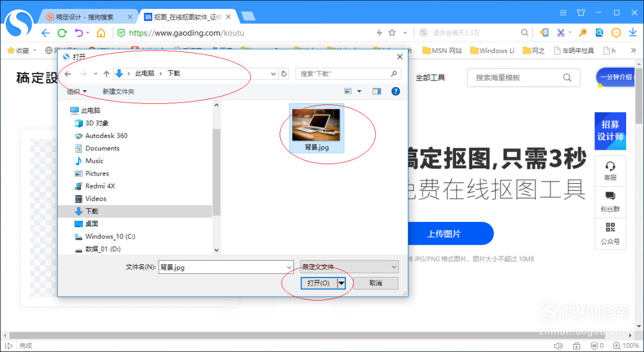
Task: Click the purple undo-close-tab arrow
Action: [79, 33]
